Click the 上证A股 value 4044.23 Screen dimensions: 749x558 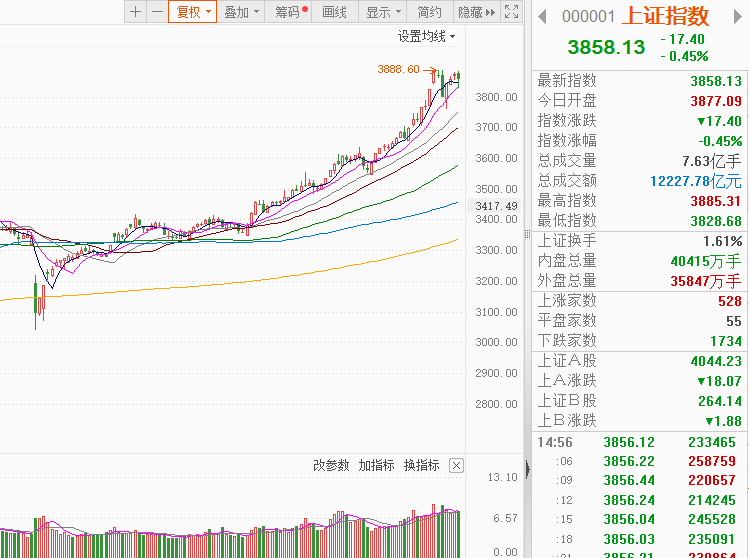(716, 361)
